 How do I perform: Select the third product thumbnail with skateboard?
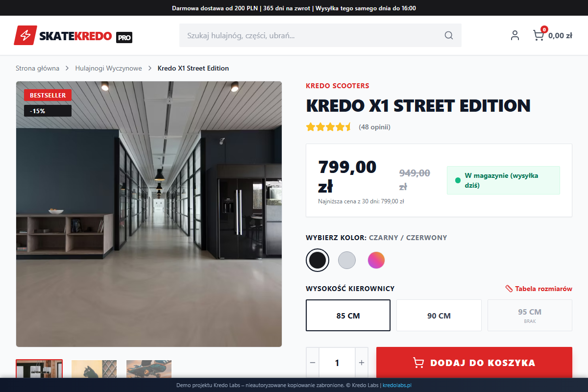click(149, 369)
